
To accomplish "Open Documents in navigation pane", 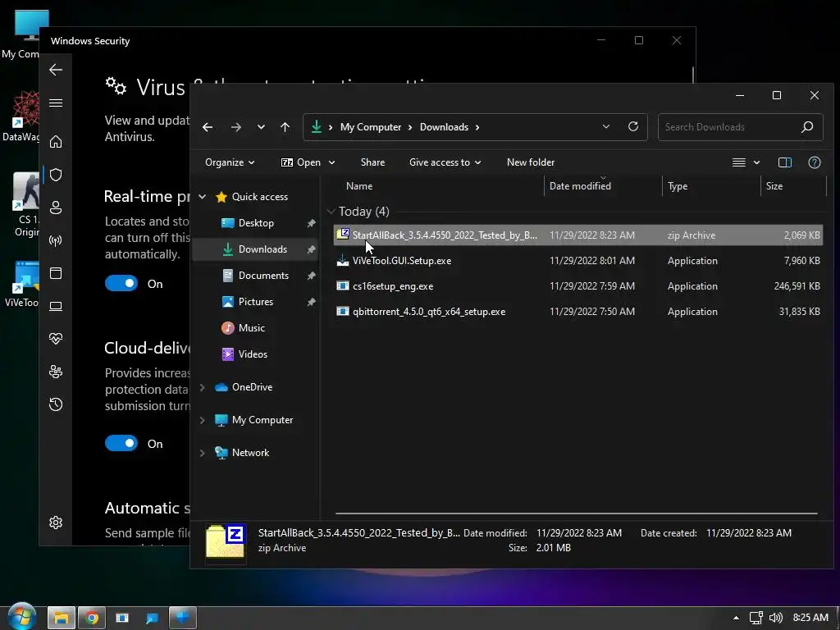I will click(263, 276).
